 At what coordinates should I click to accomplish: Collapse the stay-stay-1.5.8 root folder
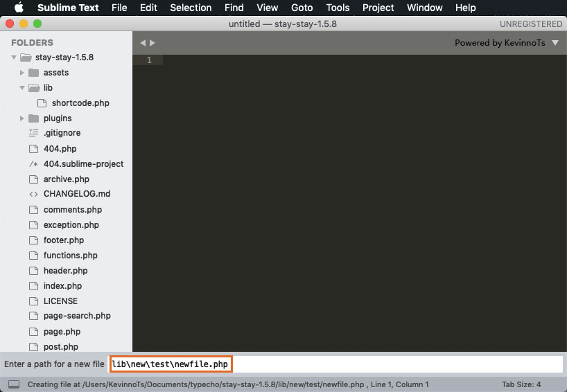(14, 57)
